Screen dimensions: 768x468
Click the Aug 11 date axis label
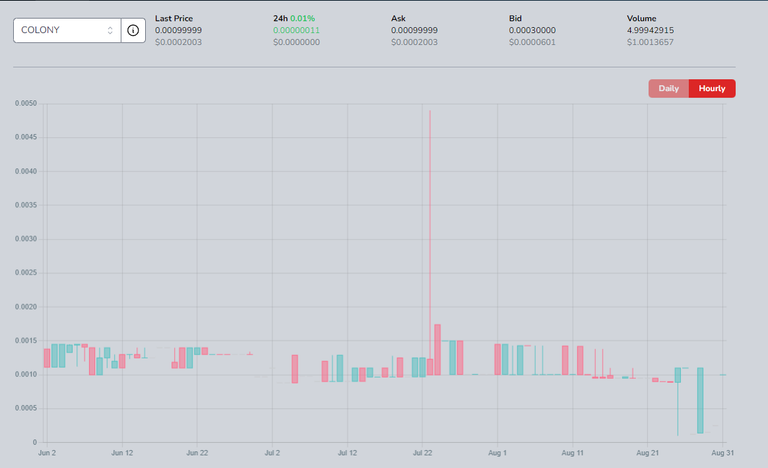point(573,453)
